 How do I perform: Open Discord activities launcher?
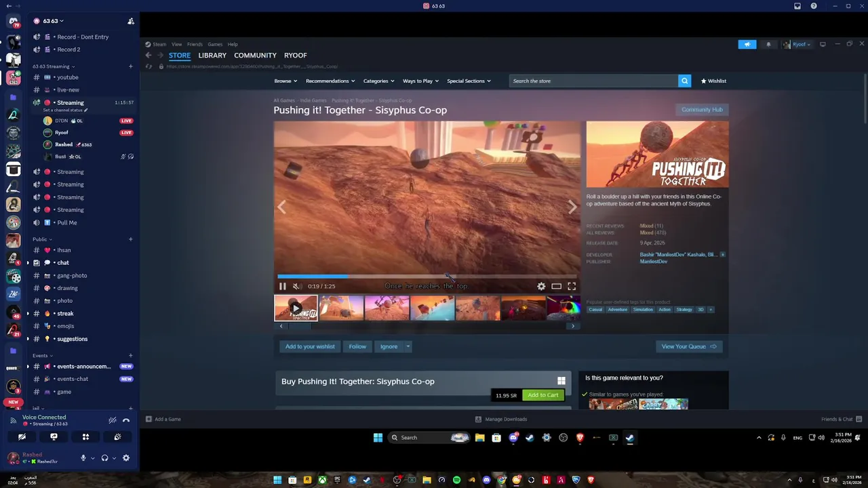coord(85,437)
